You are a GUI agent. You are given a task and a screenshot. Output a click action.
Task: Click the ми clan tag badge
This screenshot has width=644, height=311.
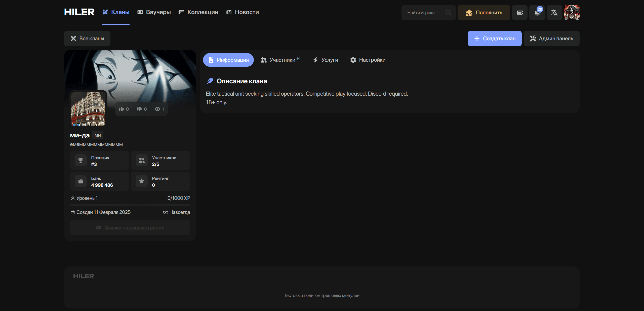click(x=98, y=135)
